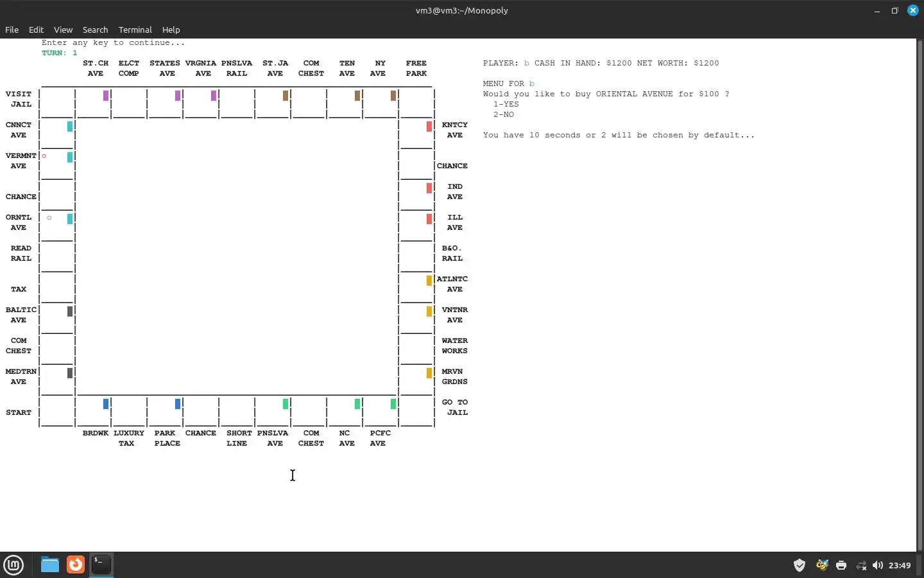Click the player token on ORNTL AVE square

(49, 218)
